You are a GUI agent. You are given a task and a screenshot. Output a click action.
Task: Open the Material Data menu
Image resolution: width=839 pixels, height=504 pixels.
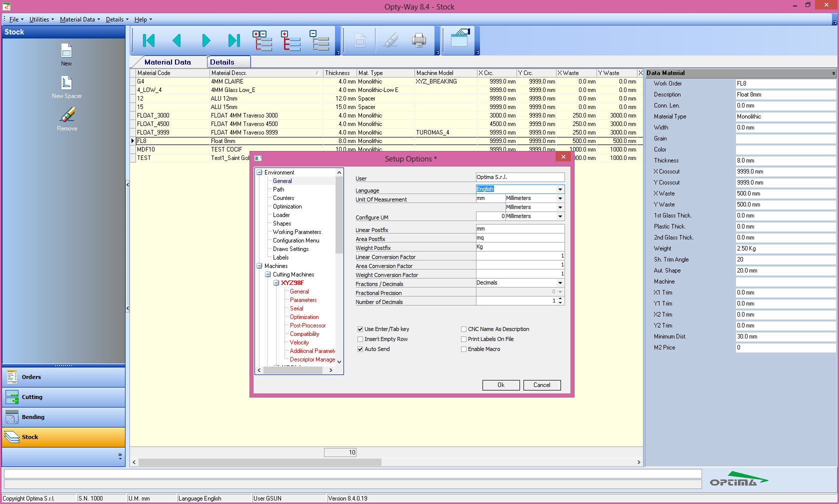[x=80, y=19]
